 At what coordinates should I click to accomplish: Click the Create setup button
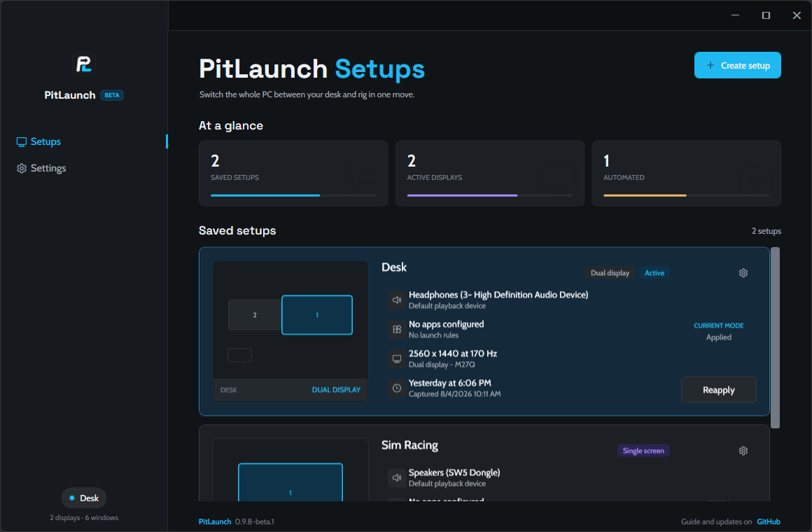(737, 65)
